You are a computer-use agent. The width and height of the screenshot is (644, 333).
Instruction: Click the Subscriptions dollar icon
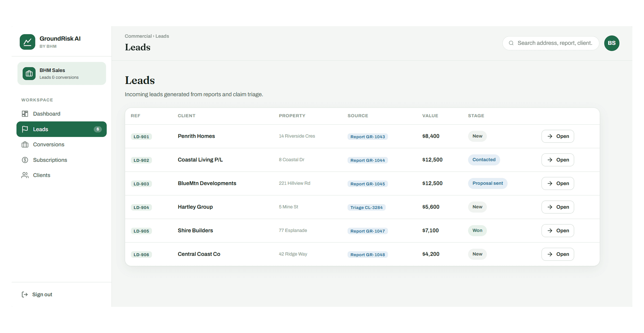[x=25, y=160]
